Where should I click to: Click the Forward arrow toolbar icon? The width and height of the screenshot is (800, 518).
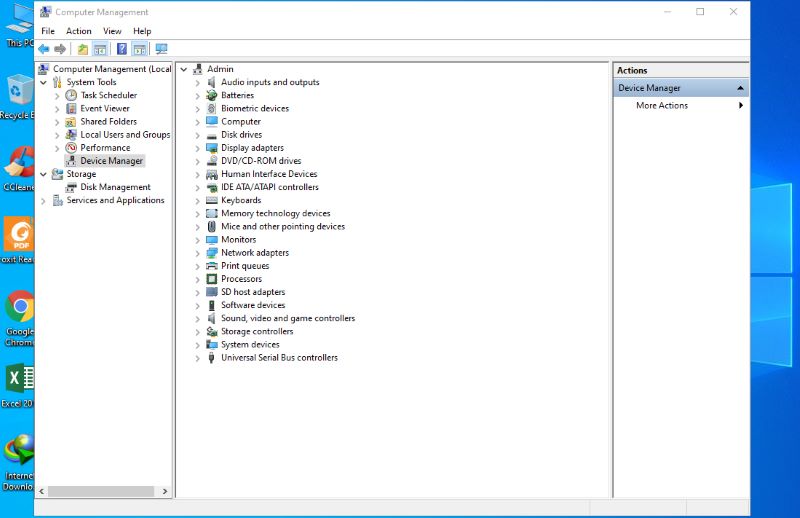pyautogui.click(x=60, y=49)
